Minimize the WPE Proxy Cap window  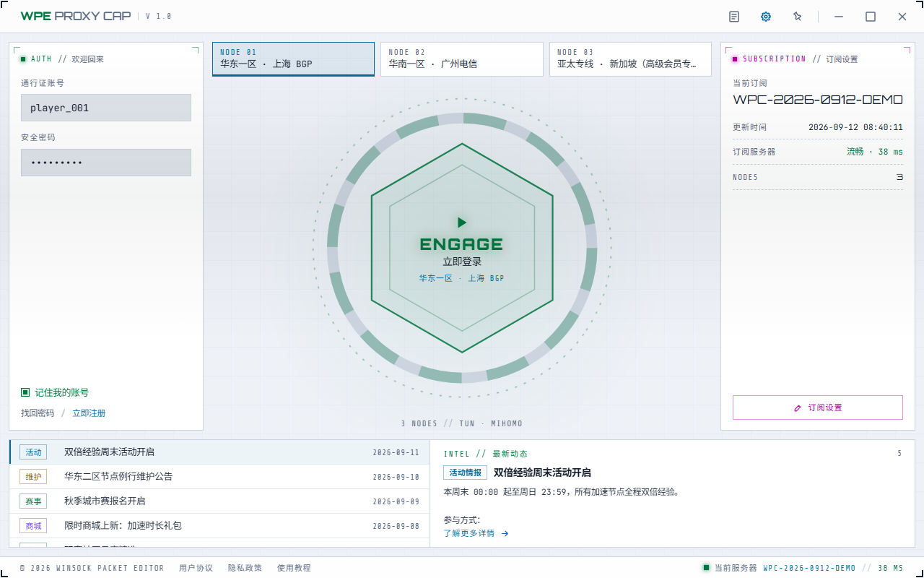[x=839, y=17]
